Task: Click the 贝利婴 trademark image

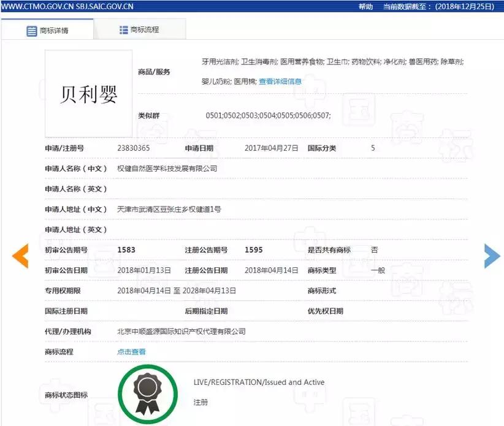Action: [x=87, y=93]
